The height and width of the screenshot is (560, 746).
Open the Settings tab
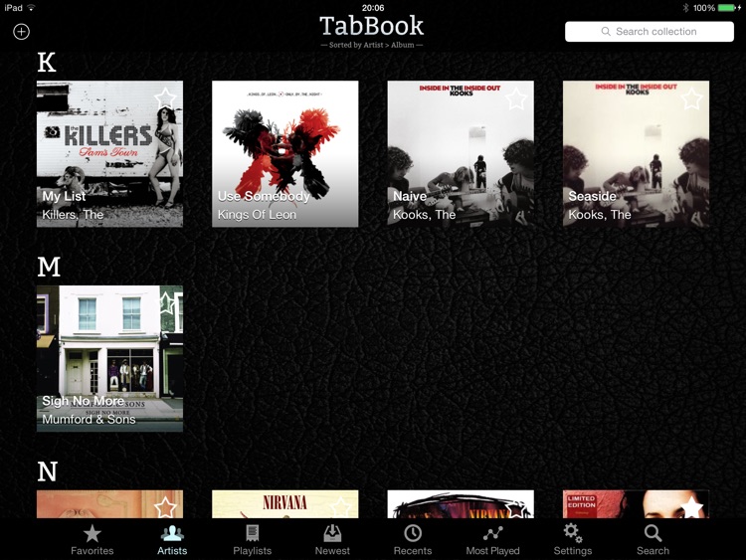(573, 540)
